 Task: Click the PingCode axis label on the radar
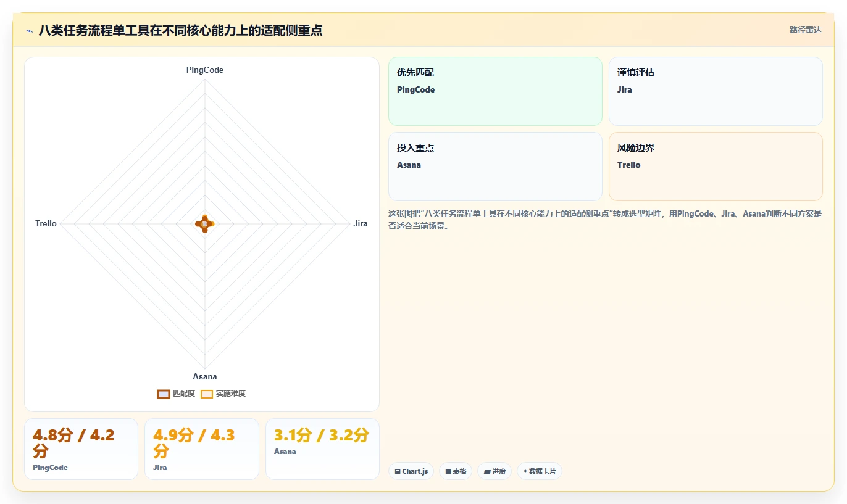(205, 70)
